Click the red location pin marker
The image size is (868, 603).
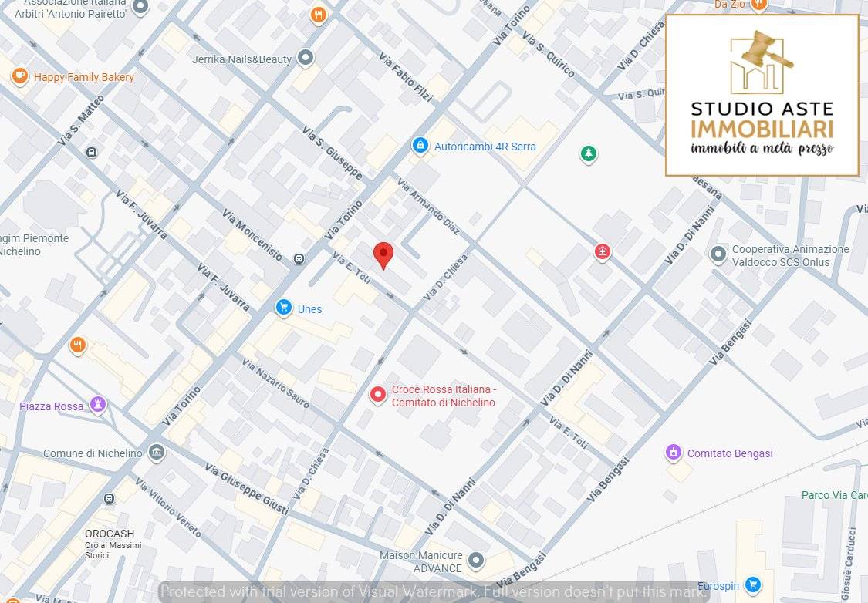coord(383,254)
